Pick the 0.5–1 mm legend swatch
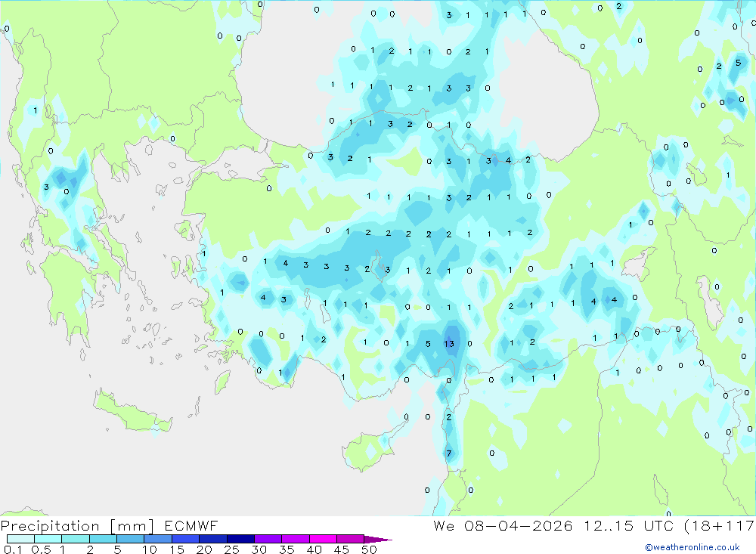The image size is (756, 554). tap(48, 539)
